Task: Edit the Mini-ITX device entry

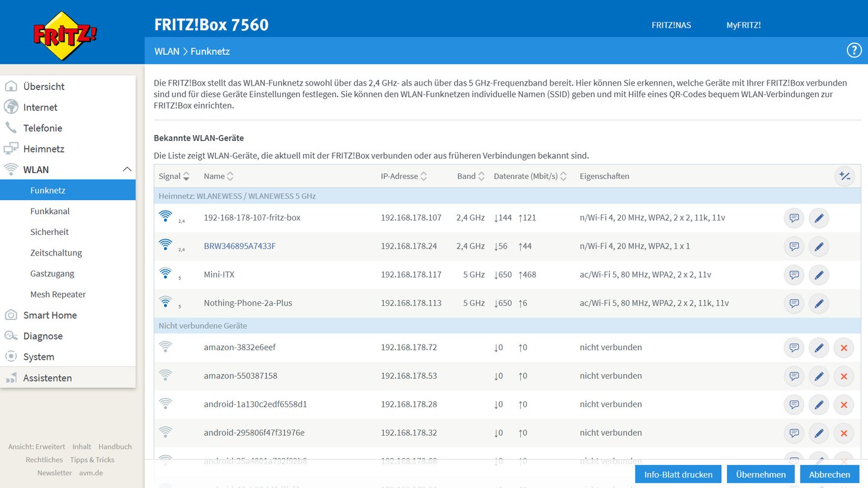Action: pos(819,275)
